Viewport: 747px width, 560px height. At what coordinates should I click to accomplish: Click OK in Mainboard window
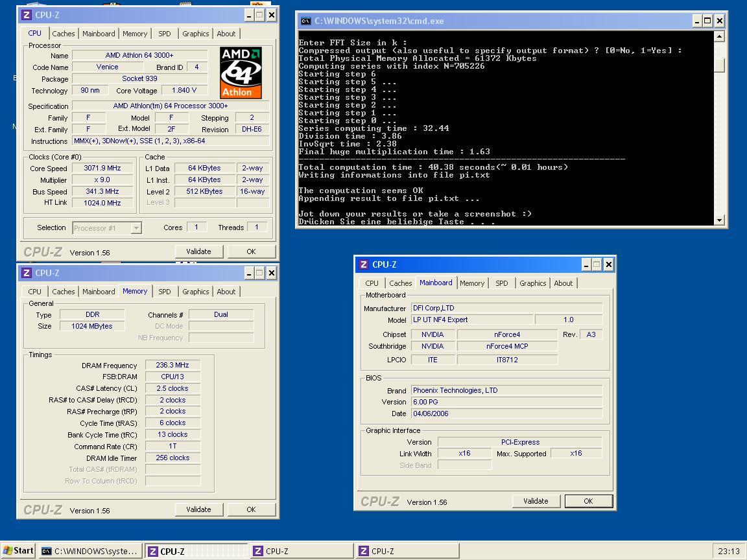[x=588, y=501]
